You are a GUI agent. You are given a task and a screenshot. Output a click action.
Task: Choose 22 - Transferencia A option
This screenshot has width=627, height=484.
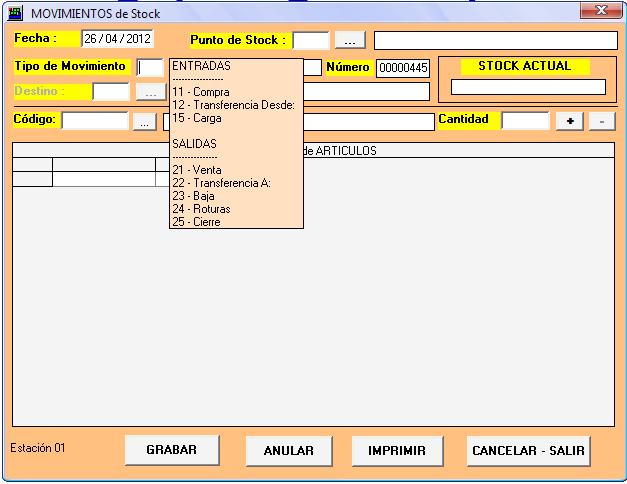[221, 183]
